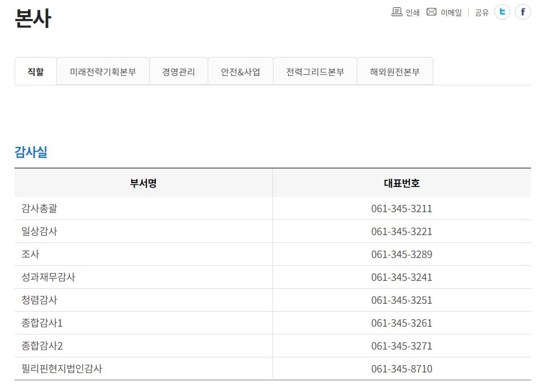Image resolution: width=550 pixels, height=392 pixels.
Task: Select the 성과재무감사 department cell
Action: [144, 277]
